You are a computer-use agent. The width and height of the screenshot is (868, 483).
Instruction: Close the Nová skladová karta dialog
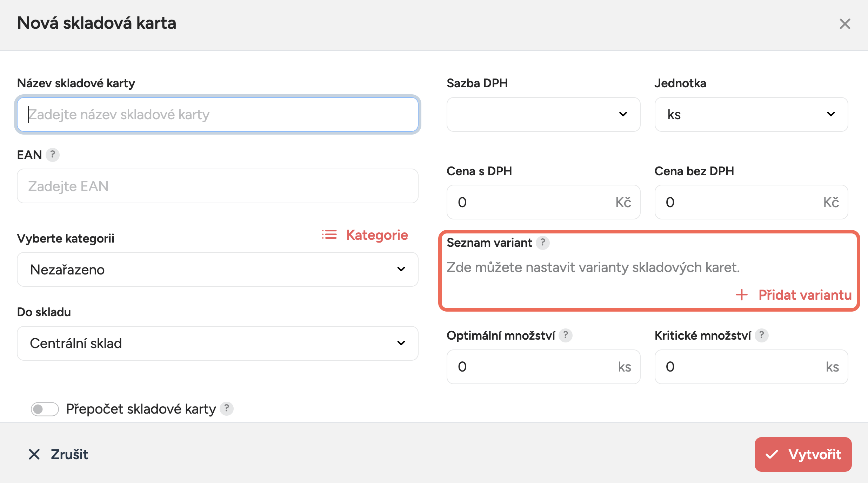(x=845, y=24)
